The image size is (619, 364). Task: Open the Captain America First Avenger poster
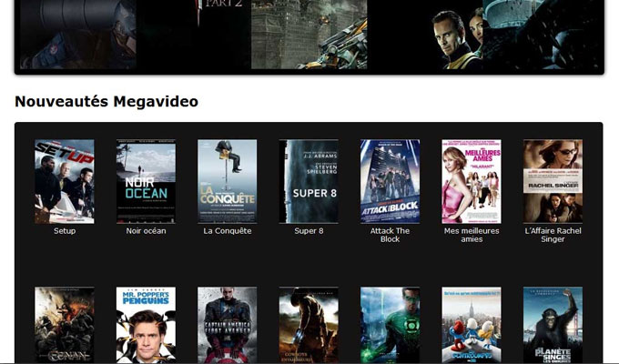pos(228,325)
